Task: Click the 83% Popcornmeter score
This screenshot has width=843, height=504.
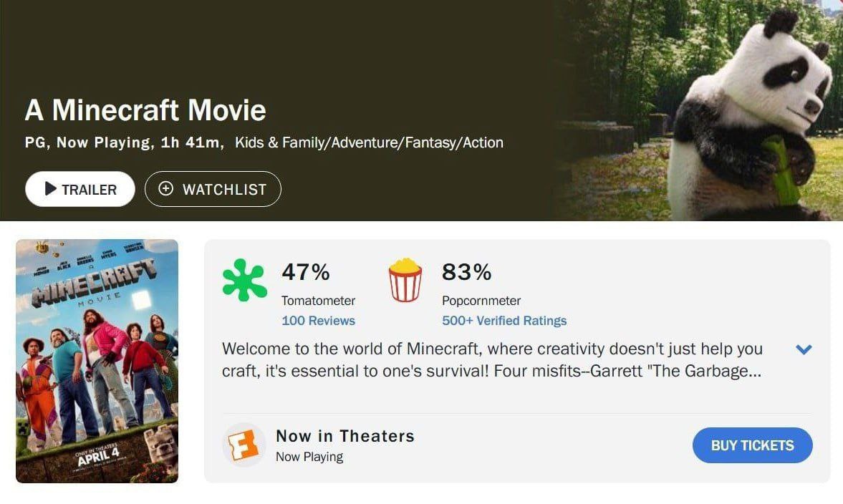Action: click(x=466, y=272)
